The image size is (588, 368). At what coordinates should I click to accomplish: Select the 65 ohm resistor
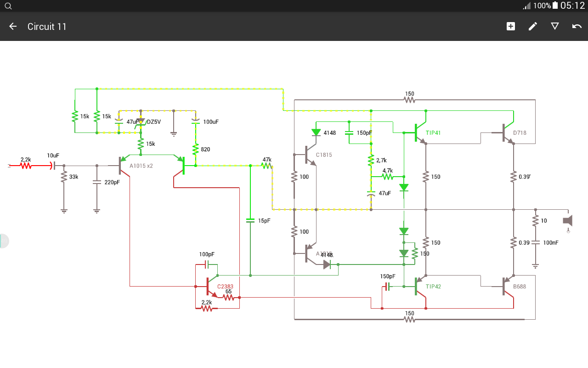pos(228,298)
